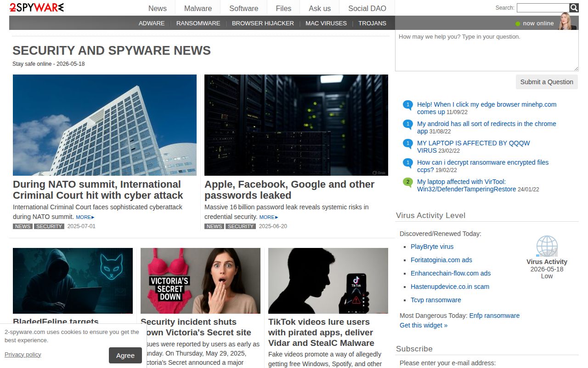588x368 pixels.
Task: Click the 'Get this widget' link
Action: coord(424,325)
